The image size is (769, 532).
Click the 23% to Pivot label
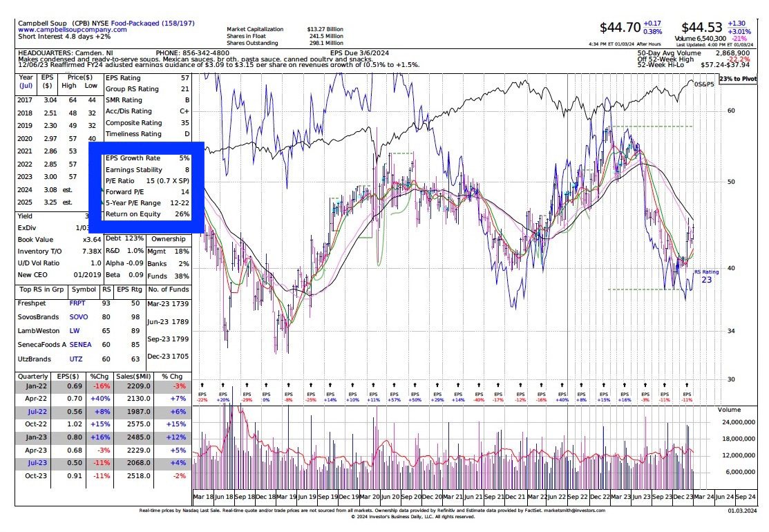pos(738,79)
